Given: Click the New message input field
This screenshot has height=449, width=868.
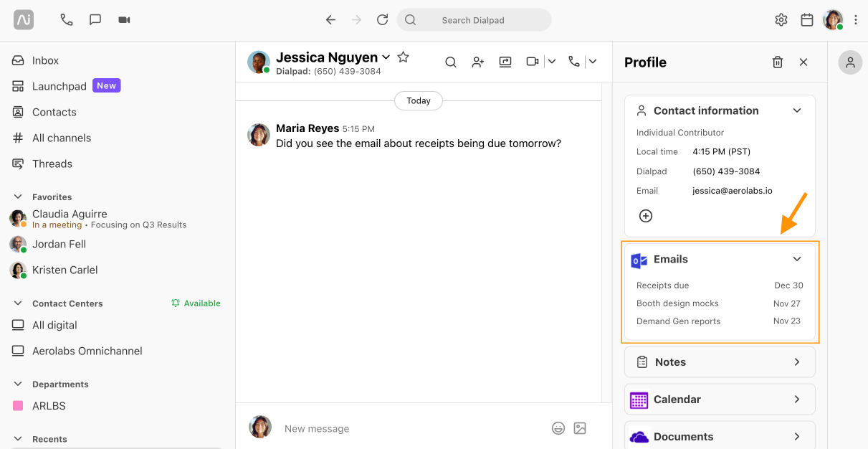Looking at the screenshot, I should tap(412, 428).
